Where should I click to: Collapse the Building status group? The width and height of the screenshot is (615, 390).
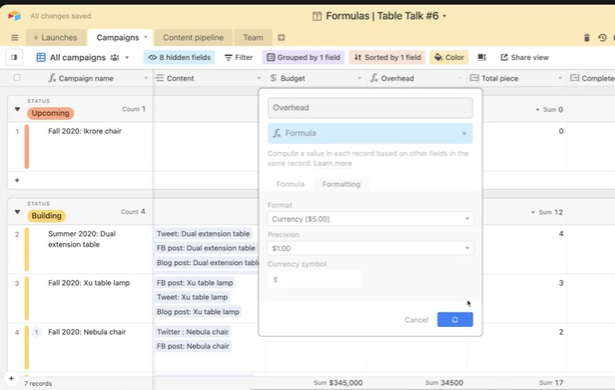click(17, 212)
